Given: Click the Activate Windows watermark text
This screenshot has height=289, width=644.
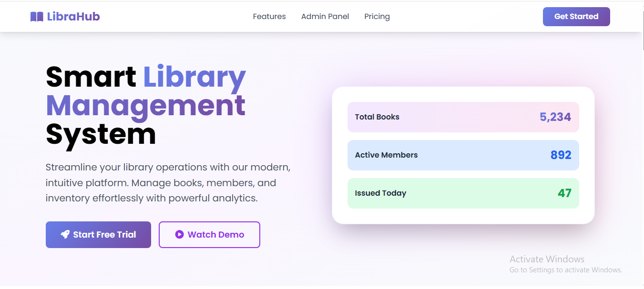Looking at the screenshot, I should coord(547,259).
